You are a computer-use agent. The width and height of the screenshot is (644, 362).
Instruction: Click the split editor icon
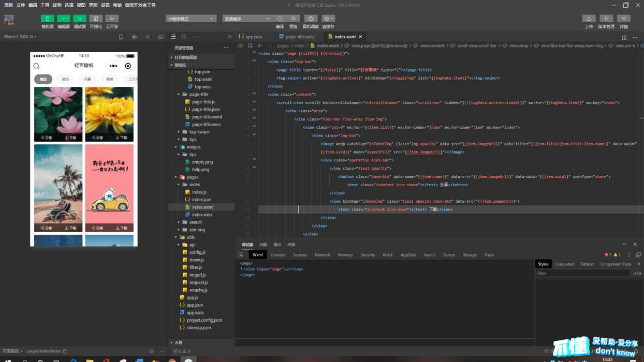click(x=624, y=37)
